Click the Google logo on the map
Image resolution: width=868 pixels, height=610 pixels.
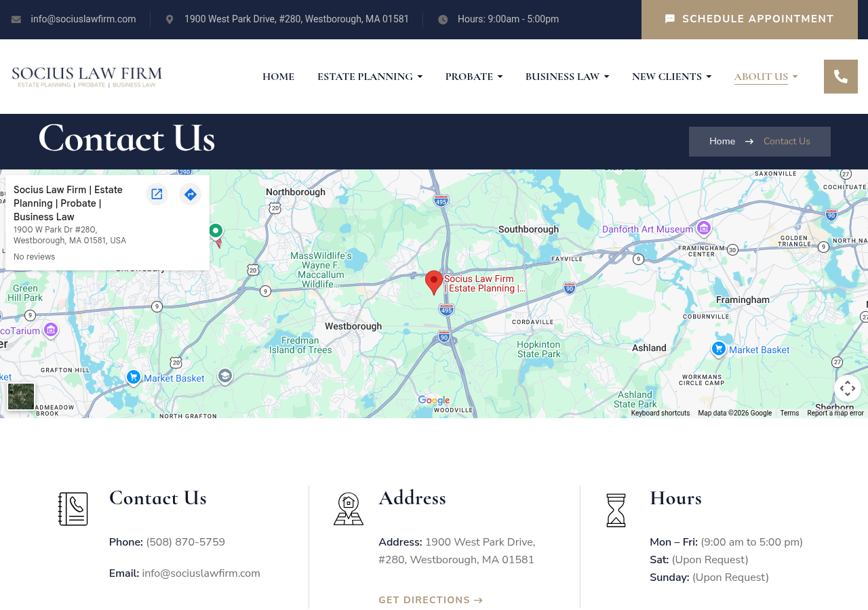point(434,401)
